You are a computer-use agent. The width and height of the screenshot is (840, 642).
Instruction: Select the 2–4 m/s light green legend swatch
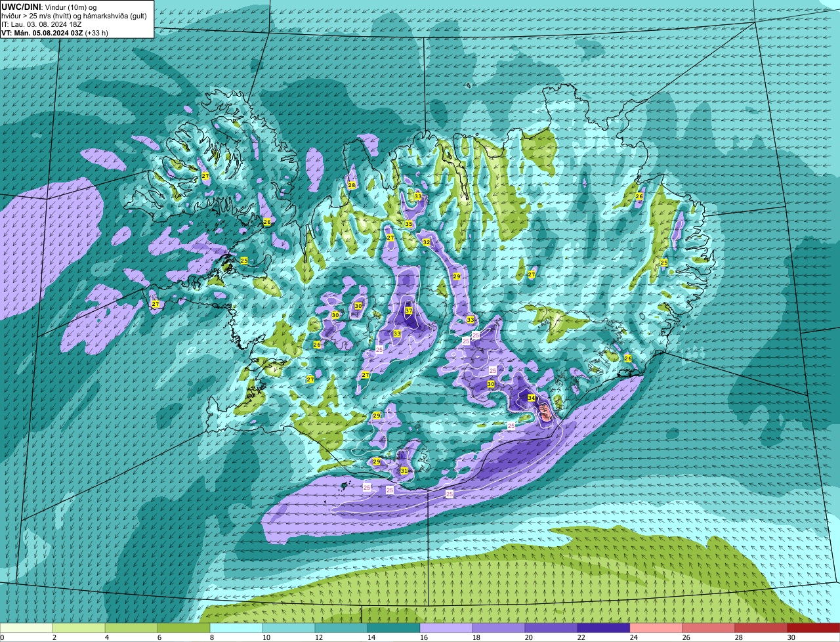(79, 628)
